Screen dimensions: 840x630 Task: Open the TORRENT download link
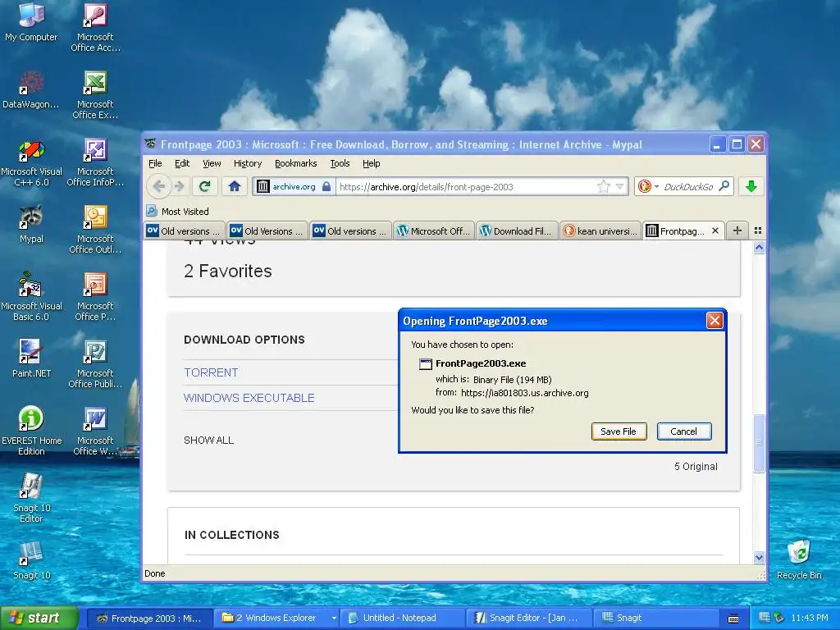coord(211,372)
